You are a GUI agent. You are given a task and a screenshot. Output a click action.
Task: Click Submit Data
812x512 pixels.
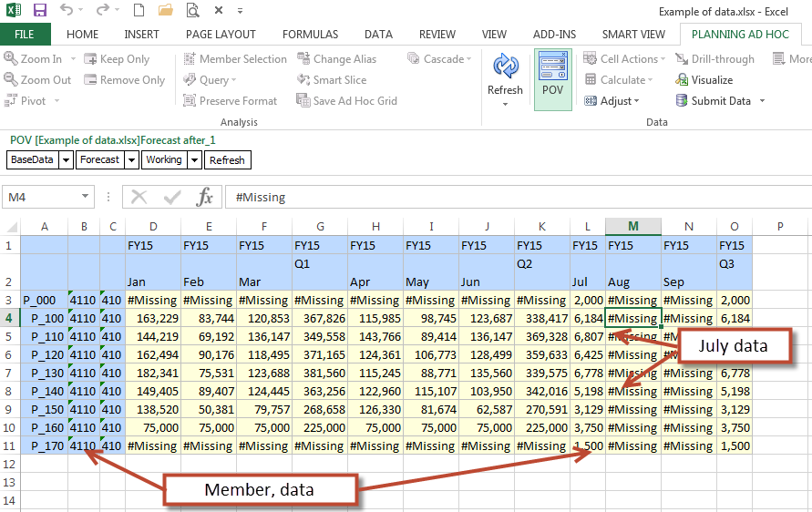coord(714,100)
